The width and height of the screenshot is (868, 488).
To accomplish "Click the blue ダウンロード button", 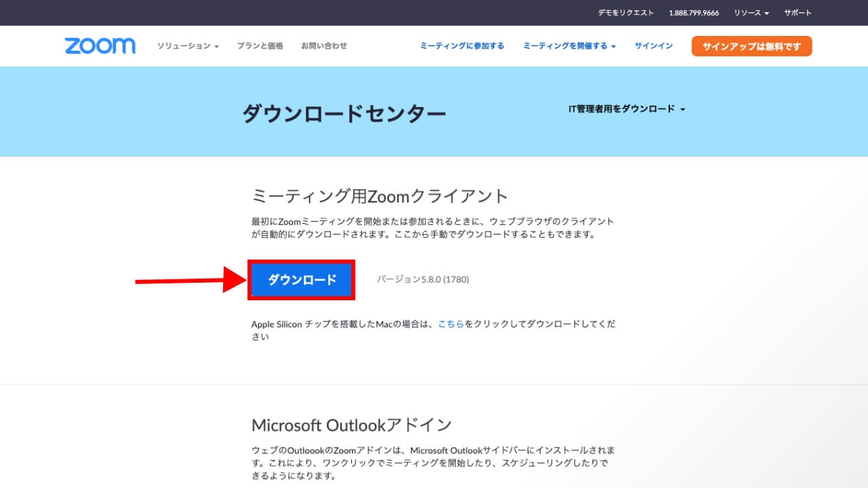I will [302, 280].
